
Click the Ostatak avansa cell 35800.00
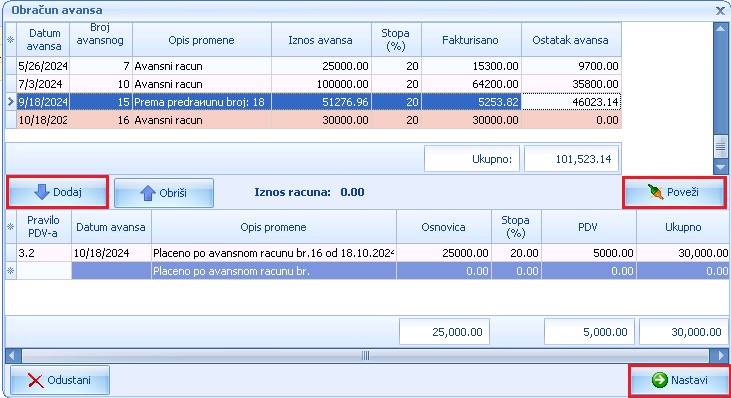pos(571,84)
